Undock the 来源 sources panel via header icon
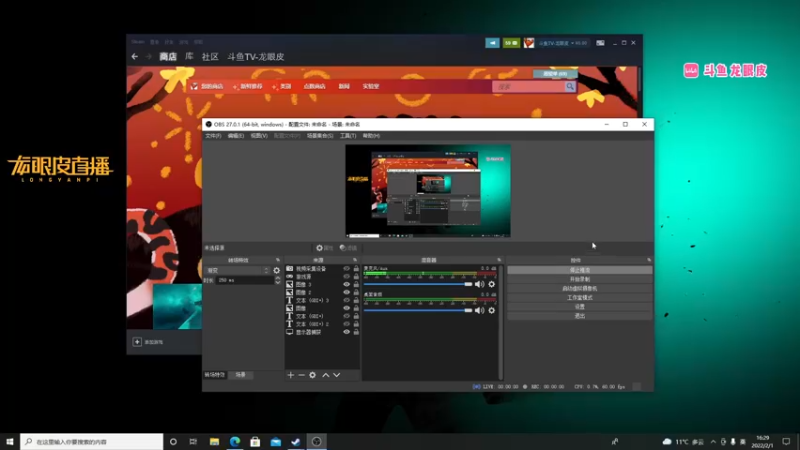Screen dimensions: 800x450 pos(355,260)
